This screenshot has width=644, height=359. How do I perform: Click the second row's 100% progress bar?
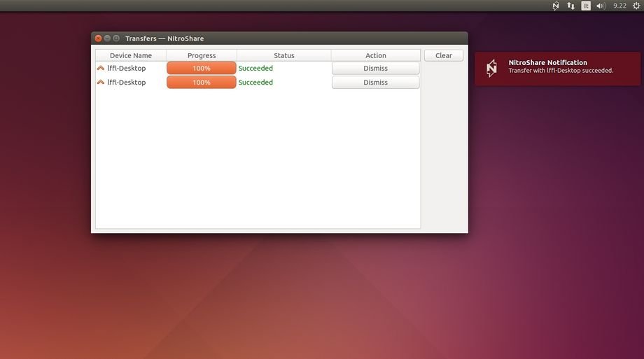tap(202, 82)
